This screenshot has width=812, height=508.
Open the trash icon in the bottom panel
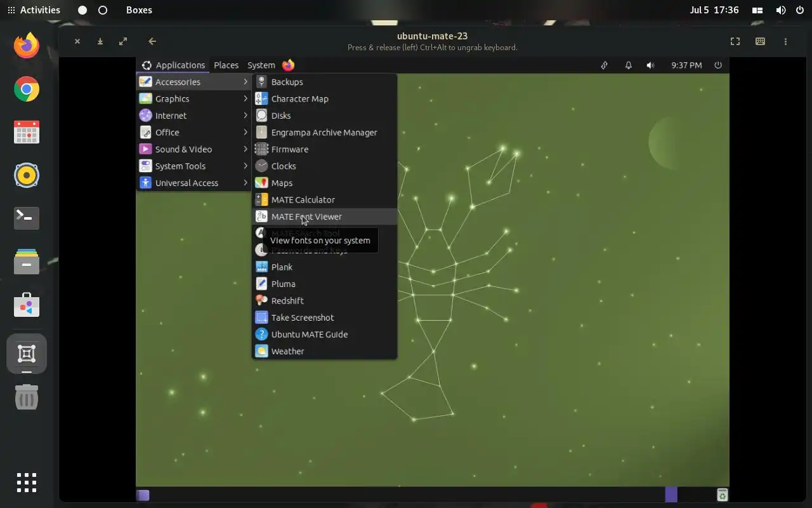(722, 495)
